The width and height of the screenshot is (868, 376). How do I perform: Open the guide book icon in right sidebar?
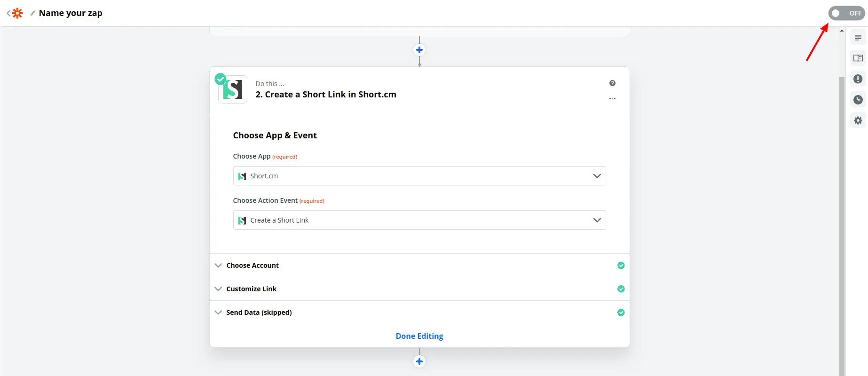(x=858, y=58)
